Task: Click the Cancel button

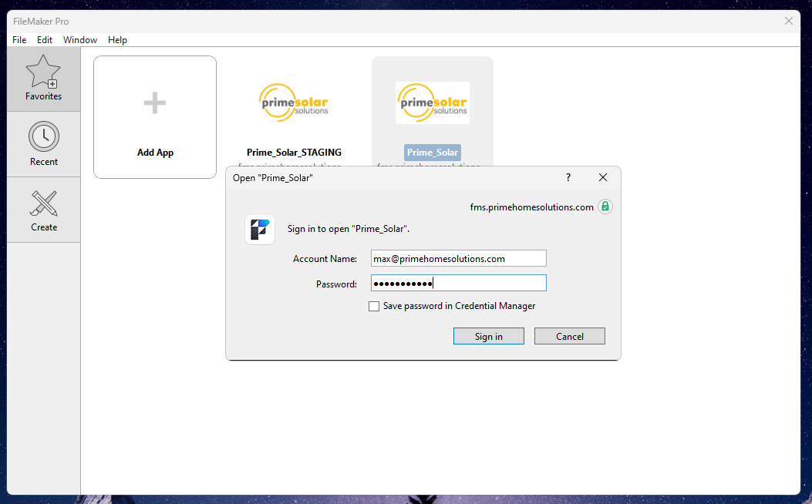Action: [x=570, y=336]
